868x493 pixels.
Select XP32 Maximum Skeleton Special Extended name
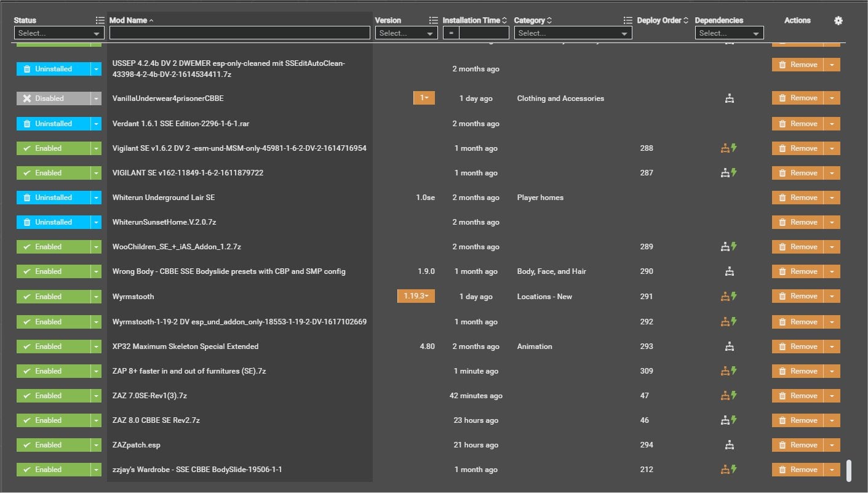pos(186,347)
